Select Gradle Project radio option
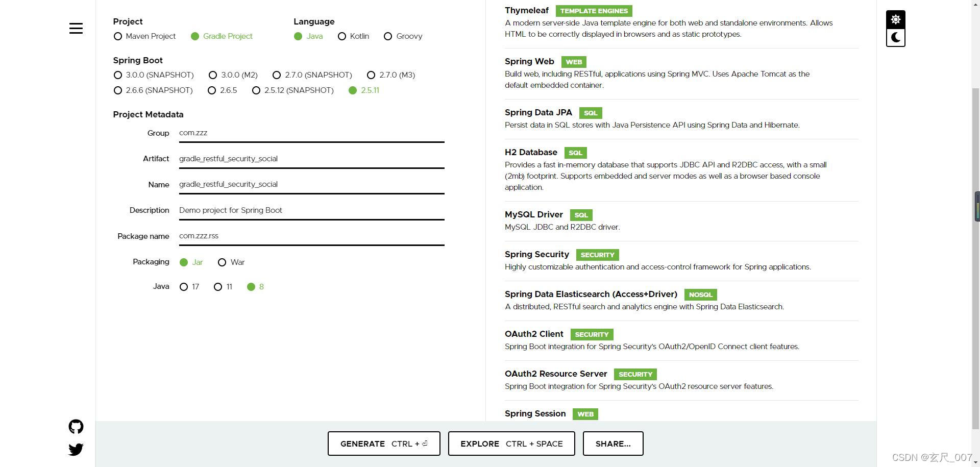 (x=222, y=36)
